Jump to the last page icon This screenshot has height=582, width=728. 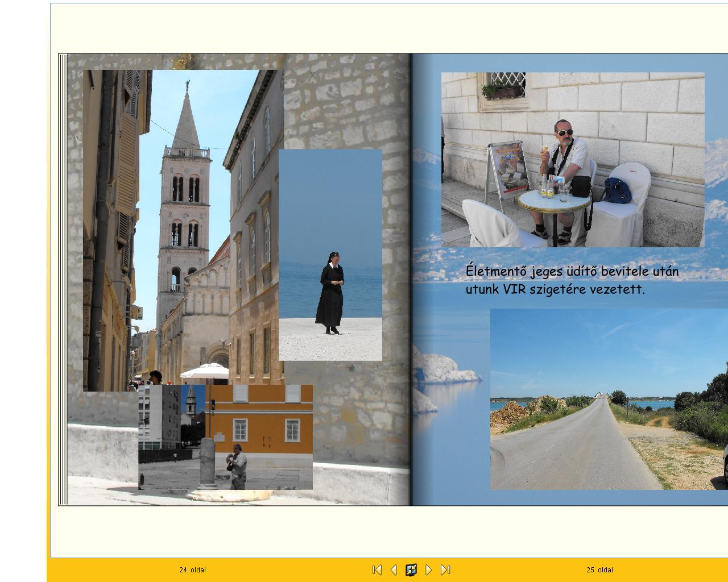[446, 569]
